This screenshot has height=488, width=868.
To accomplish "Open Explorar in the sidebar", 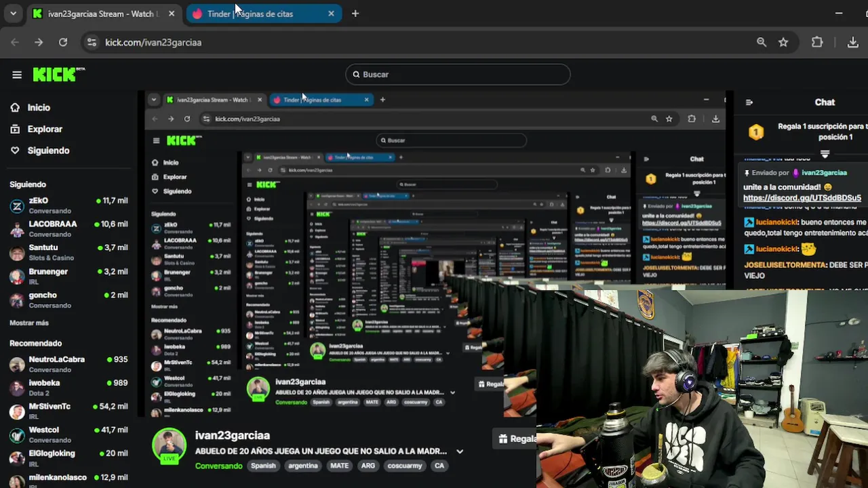I will click(x=45, y=129).
